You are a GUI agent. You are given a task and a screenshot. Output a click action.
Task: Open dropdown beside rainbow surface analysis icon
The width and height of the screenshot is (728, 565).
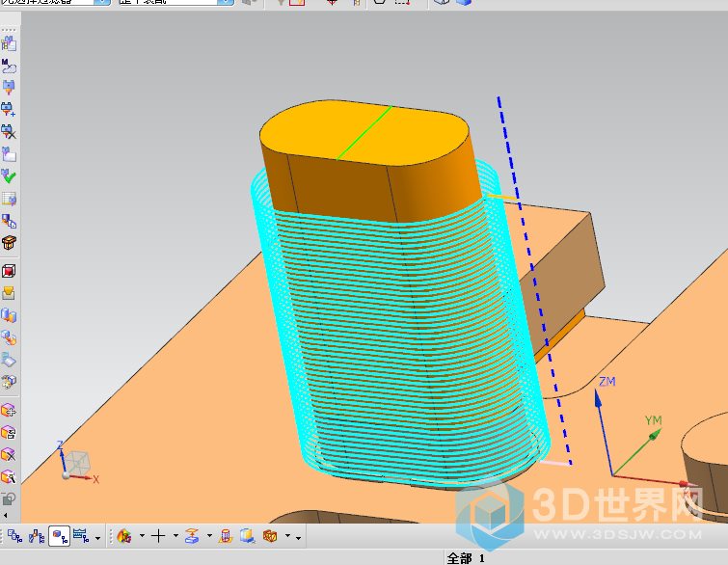(x=142, y=536)
